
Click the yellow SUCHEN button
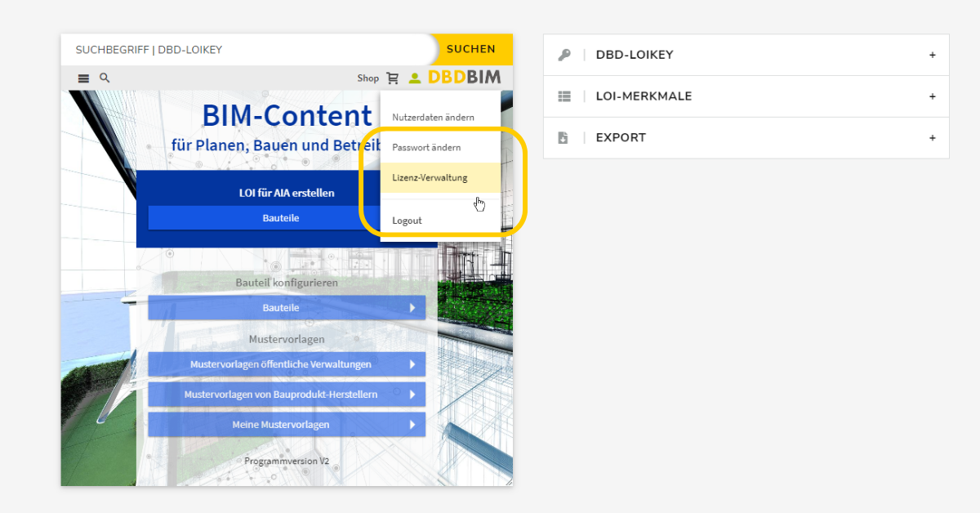coord(471,49)
